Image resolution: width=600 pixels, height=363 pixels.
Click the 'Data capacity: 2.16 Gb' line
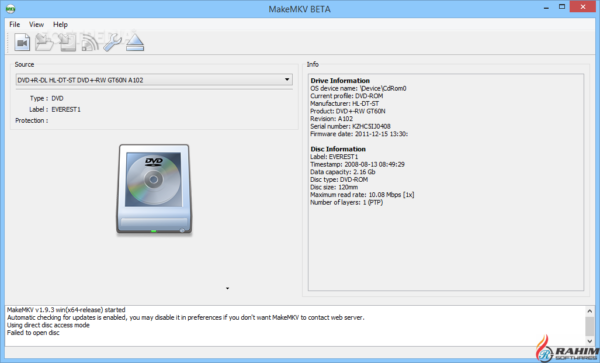coord(342,172)
